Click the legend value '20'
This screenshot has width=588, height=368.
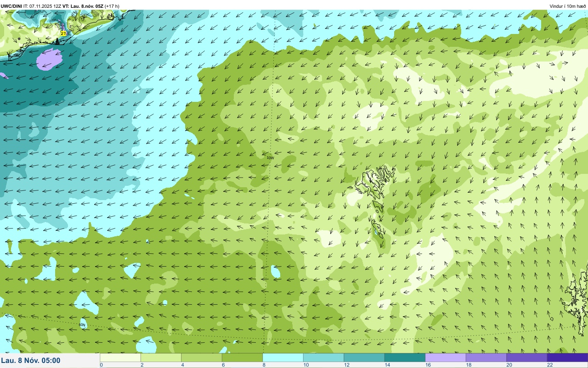click(x=509, y=365)
